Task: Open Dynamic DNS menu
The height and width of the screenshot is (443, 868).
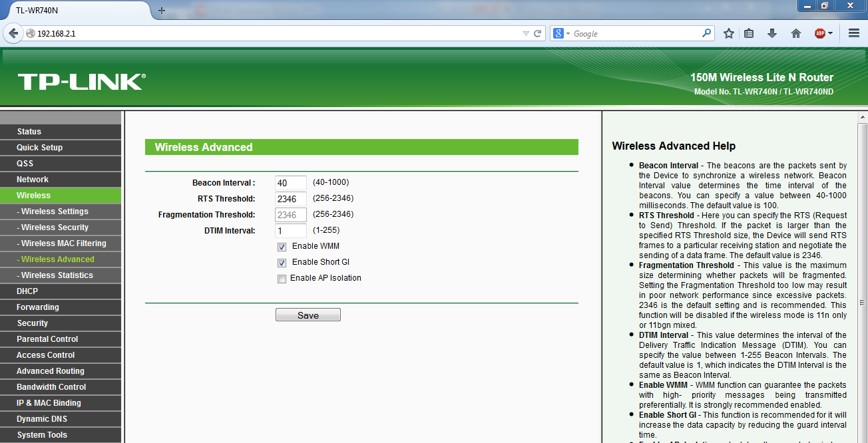Action: point(61,419)
